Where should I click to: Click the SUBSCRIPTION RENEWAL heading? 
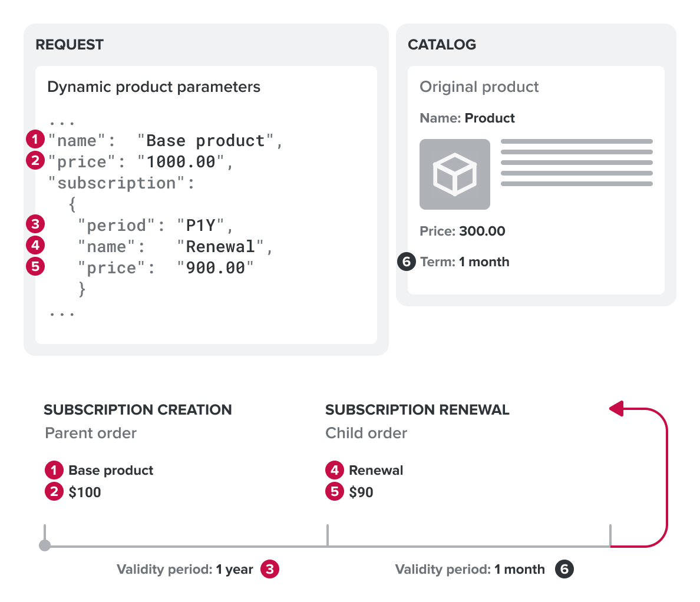pos(417,409)
